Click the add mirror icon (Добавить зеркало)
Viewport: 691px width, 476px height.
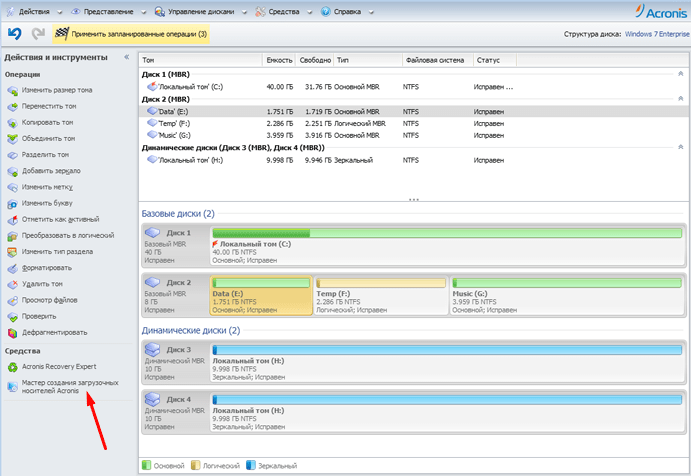[x=12, y=171]
